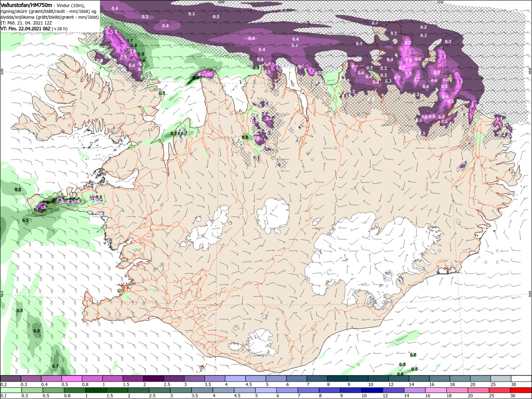The width and height of the screenshot is (532, 399).
Task: Click the 'IT: Mið. 21. 04. 2021 12Z' line
Action: 26,23
